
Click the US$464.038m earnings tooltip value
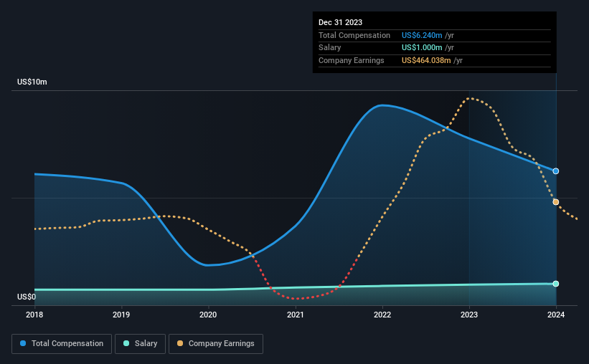(426, 60)
